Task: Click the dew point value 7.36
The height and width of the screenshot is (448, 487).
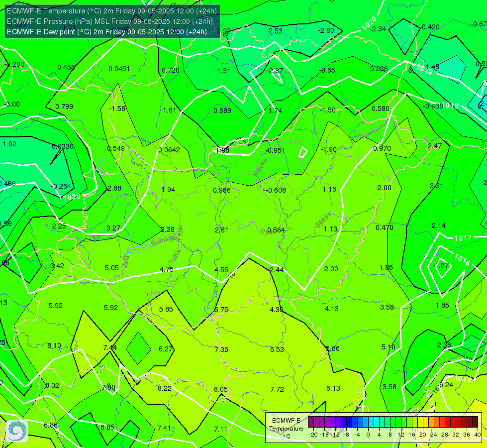Action: (221, 350)
